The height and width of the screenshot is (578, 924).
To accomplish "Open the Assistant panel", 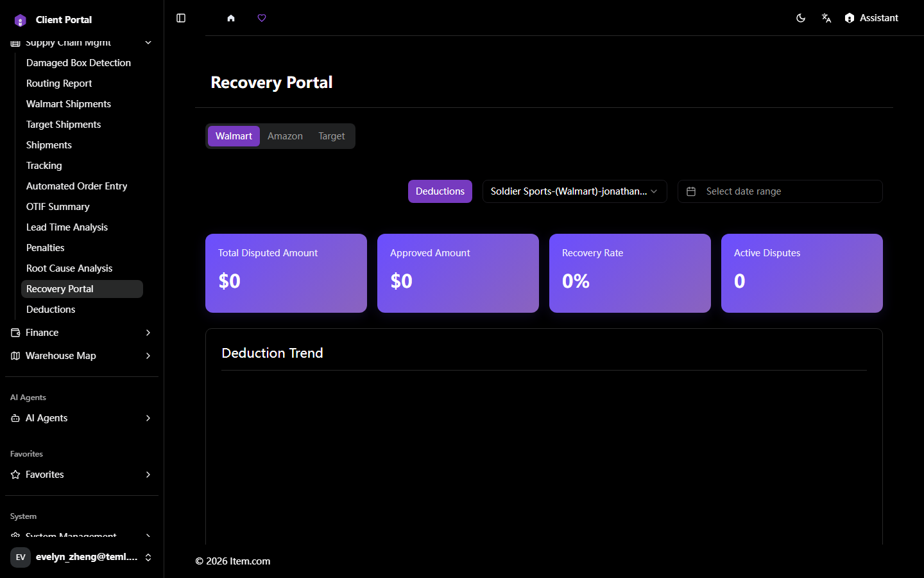I will click(871, 18).
